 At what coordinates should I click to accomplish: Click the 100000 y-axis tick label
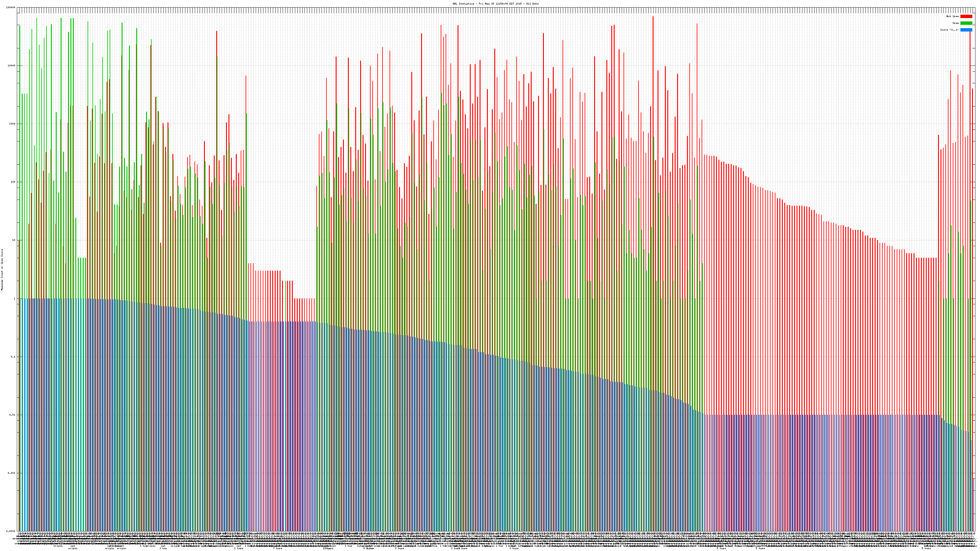11,8
